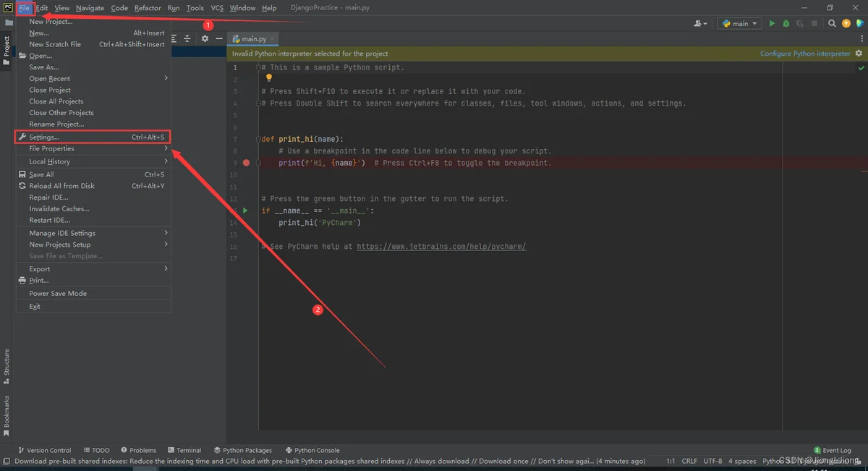Expand the Export submenu

click(x=93, y=269)
